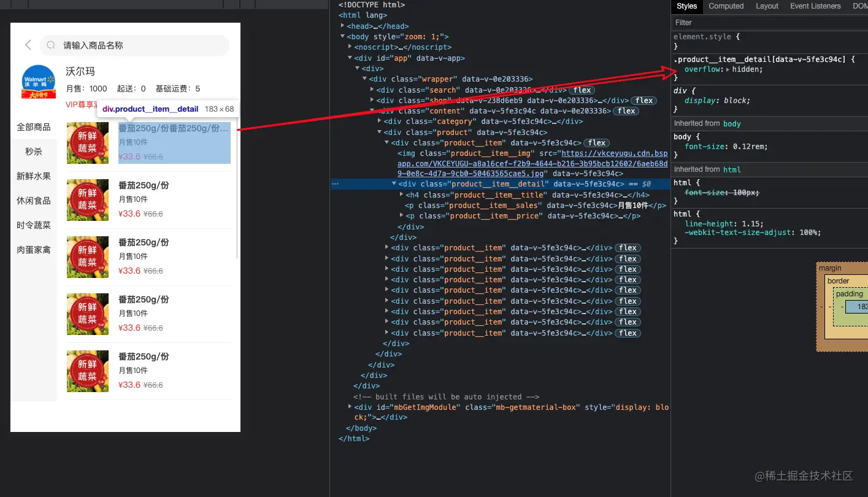Select the "built files will be auto injected" comment
Viewport: 868px width, 497px height.
(x=446, y=397)
